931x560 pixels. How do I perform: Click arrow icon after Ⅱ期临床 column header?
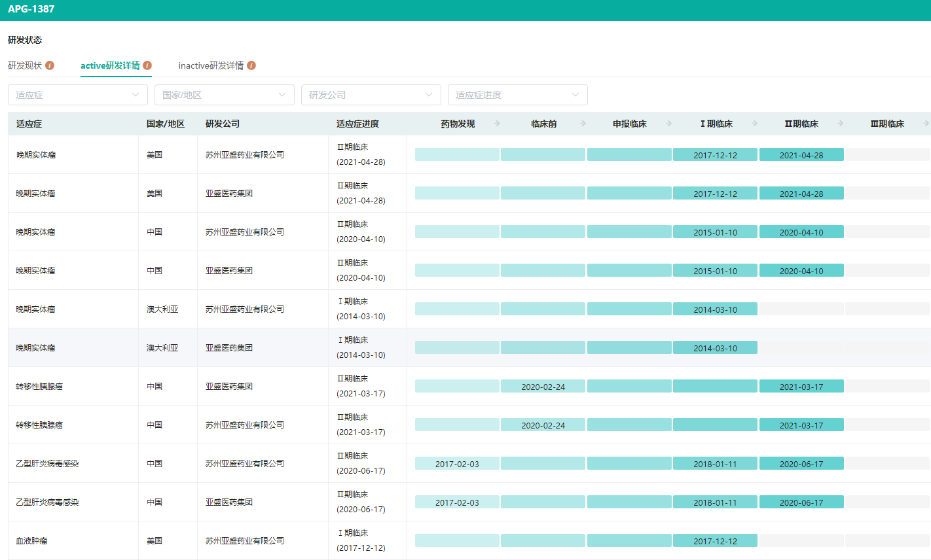click(841, 123)
